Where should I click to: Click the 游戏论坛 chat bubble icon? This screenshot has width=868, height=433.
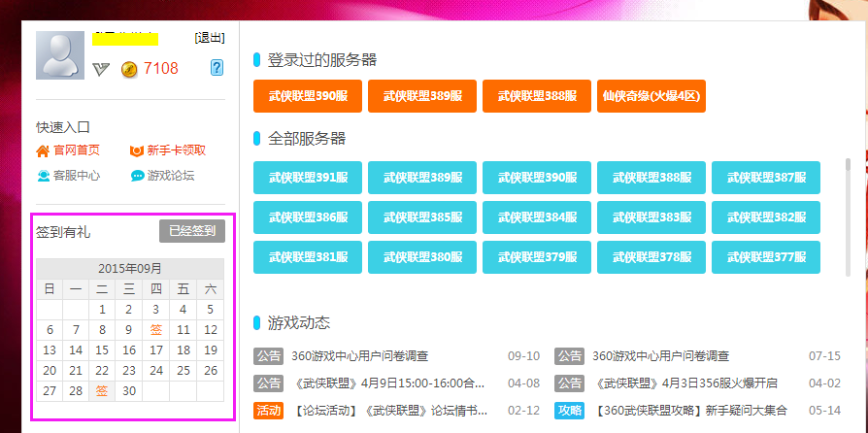(x=137, y=176)
